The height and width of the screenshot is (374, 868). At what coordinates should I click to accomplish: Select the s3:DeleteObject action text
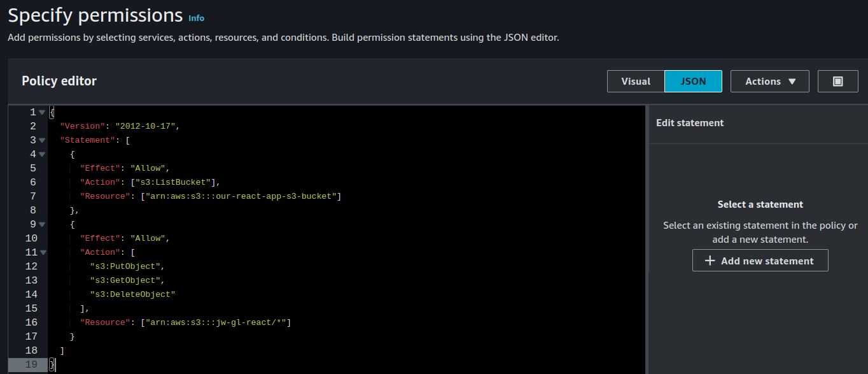click(132, 294)
